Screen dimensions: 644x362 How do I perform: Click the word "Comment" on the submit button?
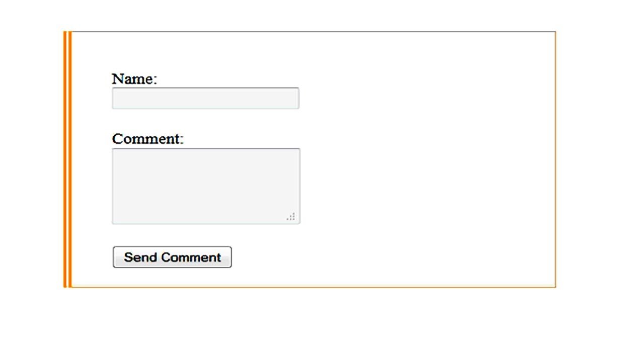point(191,257)
